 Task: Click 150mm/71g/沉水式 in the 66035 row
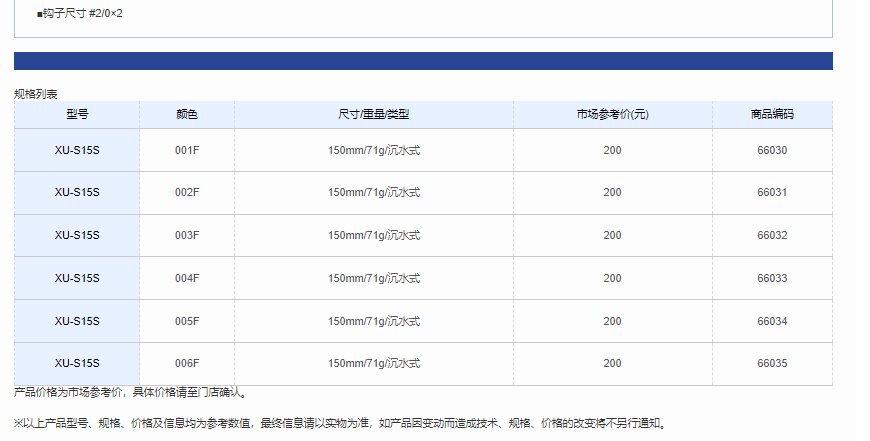[x=374, y=363]
